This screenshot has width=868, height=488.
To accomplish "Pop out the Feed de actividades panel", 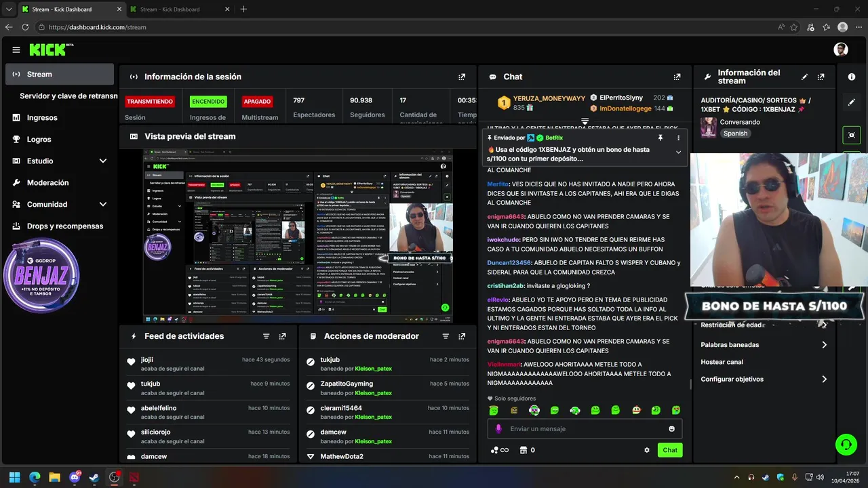I will pyautogui.click(x=283, y=336).
